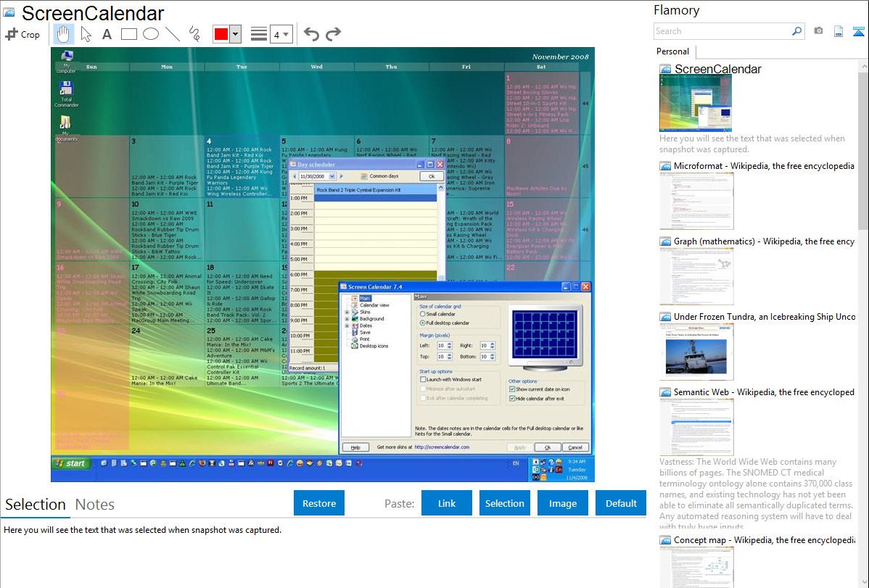Screen dimensions: 869x588
Task: Click inside the Search field
Action: (x=722, y=31)
